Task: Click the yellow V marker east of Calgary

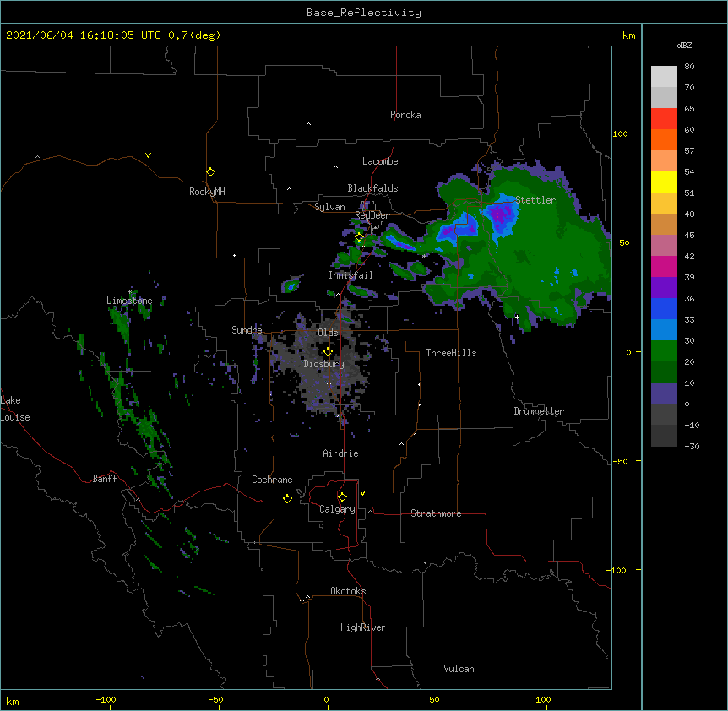Action: (362, 493)
